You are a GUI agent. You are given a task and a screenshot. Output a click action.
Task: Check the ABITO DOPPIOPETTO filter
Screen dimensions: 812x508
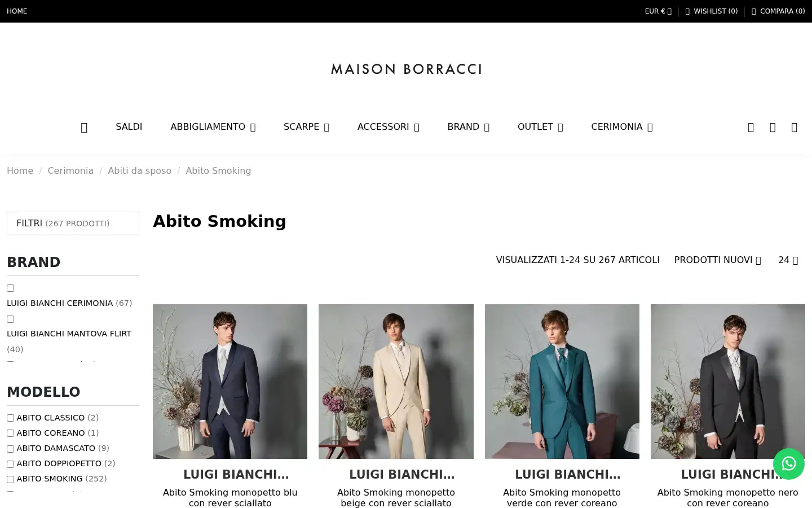click(x=10, y=464)
